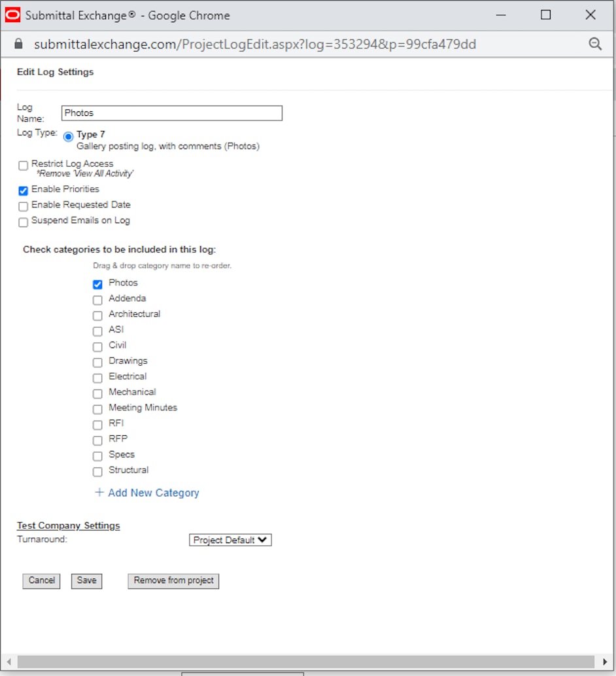This screenshot has width=616, height=676.
Task: Click the Turnaround label
Action: click(x=43, y=539)
